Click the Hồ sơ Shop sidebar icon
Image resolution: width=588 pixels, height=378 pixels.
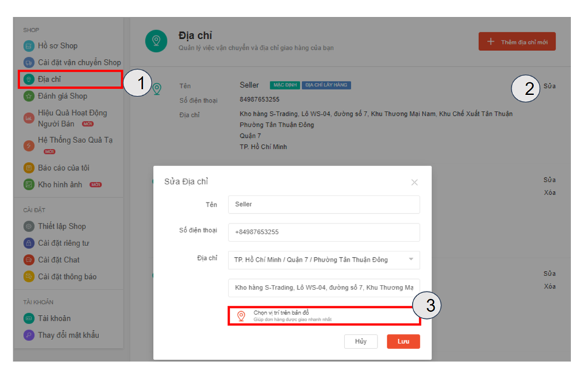point(28,46)
